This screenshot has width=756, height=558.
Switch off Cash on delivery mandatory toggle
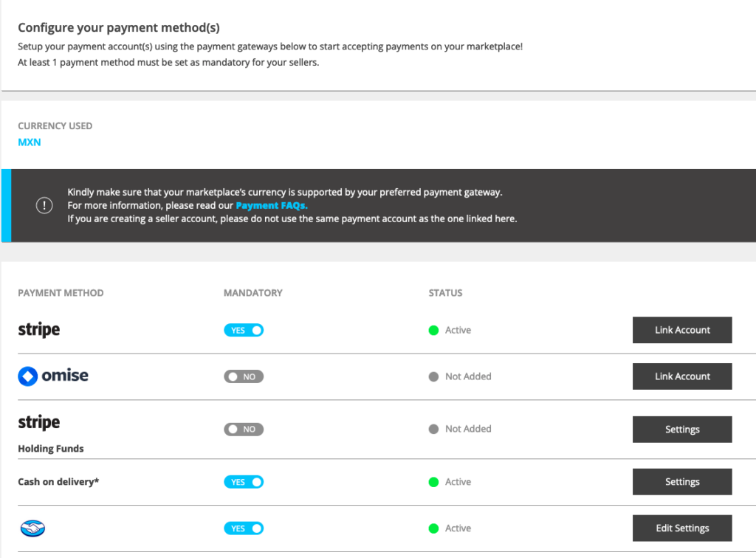click(244, 482)
